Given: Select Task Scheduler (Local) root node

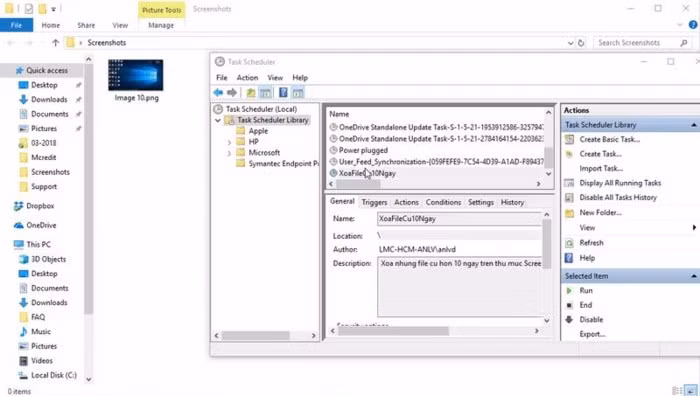Looking at the screenshot, I should (x=261, y=109).
